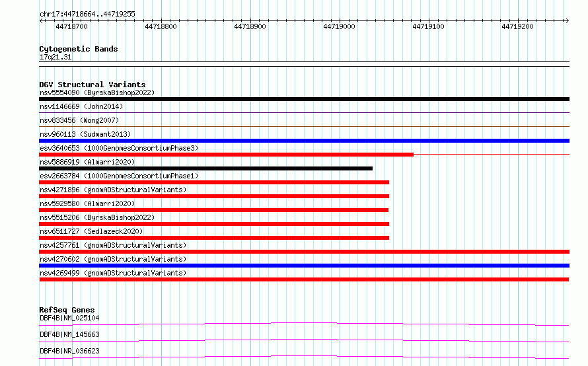
Task: Click the thin purple line for nsv1146669
Action: 304,112
